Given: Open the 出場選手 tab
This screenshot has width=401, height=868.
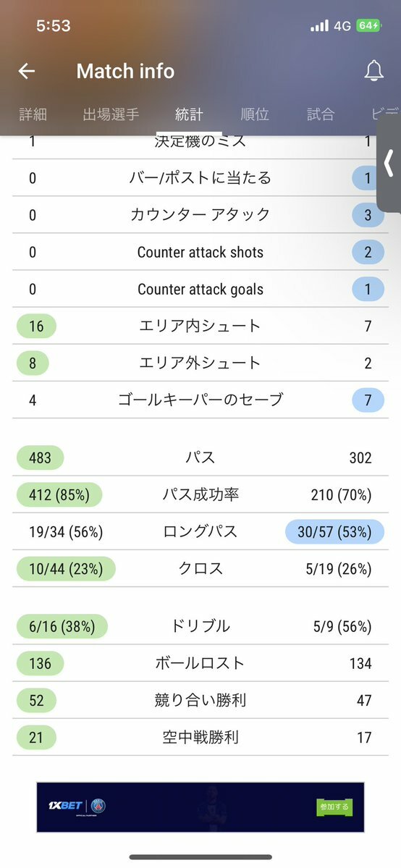Looking at the screenshot, I should pos(111,114).
